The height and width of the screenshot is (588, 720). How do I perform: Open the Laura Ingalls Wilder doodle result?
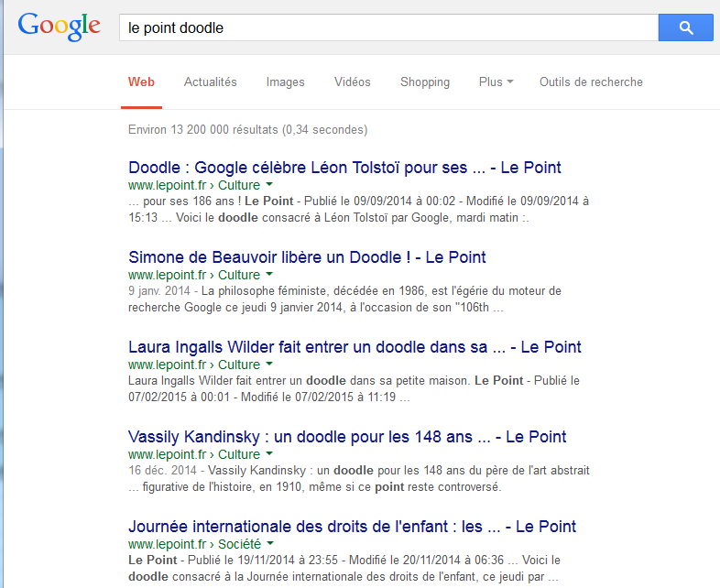point(355,347)
